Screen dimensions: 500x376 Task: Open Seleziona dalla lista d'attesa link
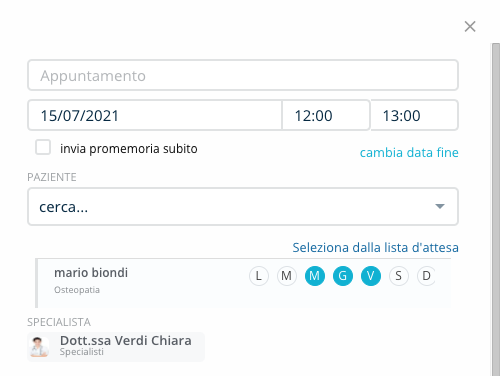coord(375,247)
